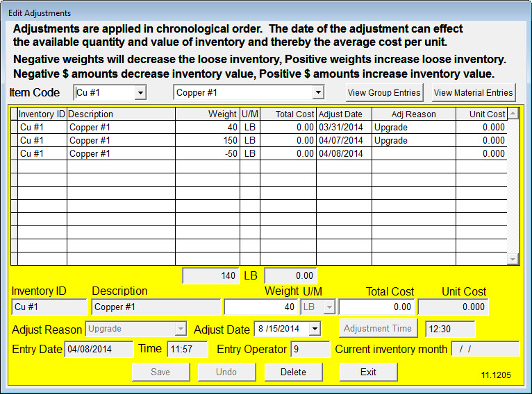Click the Undo button
Viewport: 532px width, 394px height.
(226, 372)
